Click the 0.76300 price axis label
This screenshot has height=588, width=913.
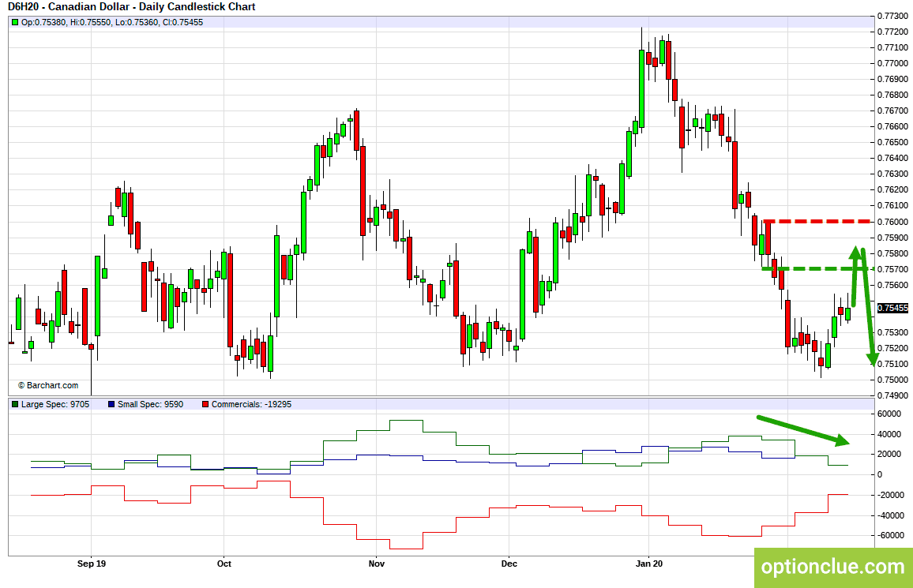892,174
